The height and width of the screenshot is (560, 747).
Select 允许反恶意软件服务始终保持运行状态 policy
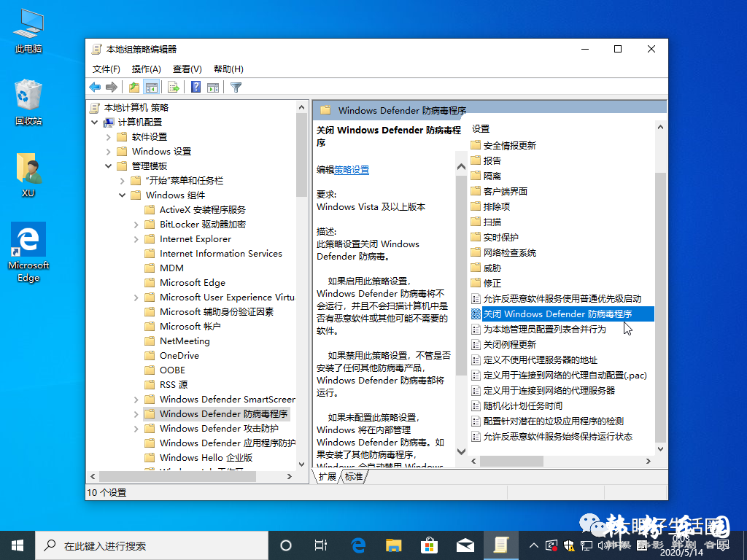551,436
